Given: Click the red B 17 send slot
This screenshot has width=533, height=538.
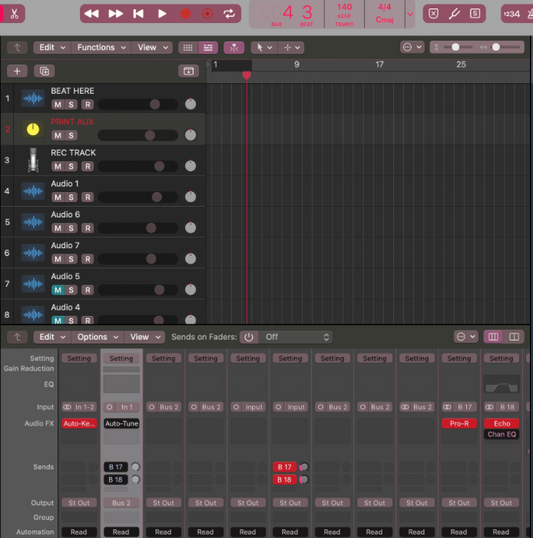Looking at the screenshot, I should (285, 467).
